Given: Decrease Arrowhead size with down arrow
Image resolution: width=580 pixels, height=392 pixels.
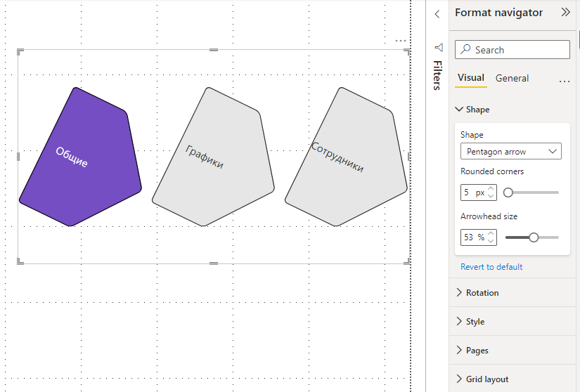Looking at the screenshot, I should point(491,241).
